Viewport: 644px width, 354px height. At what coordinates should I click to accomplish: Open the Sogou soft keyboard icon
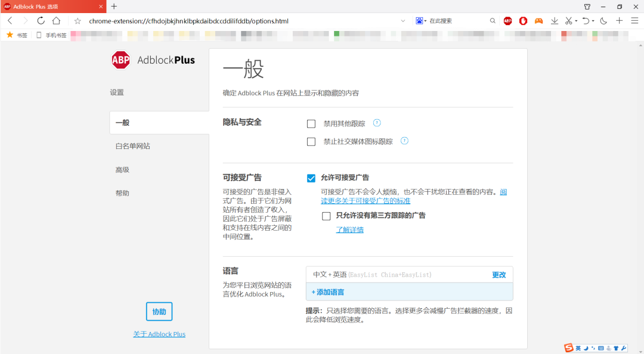coord(601,348)
